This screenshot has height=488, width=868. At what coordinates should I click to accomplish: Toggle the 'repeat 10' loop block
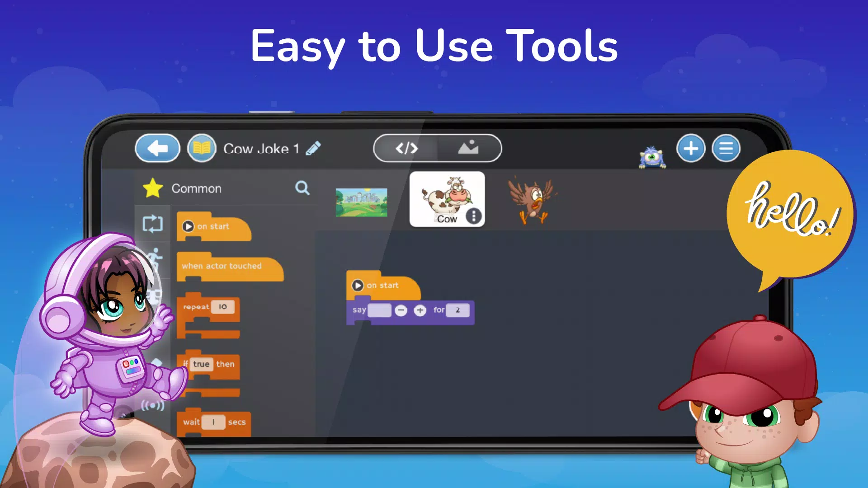click(208, 307)
